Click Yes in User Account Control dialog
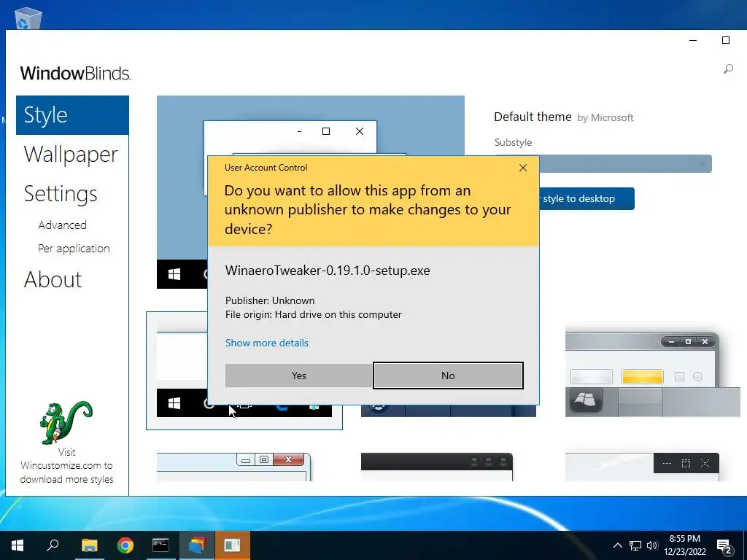Viewport: 747px width, 560px height. click(x=298, y=376)
